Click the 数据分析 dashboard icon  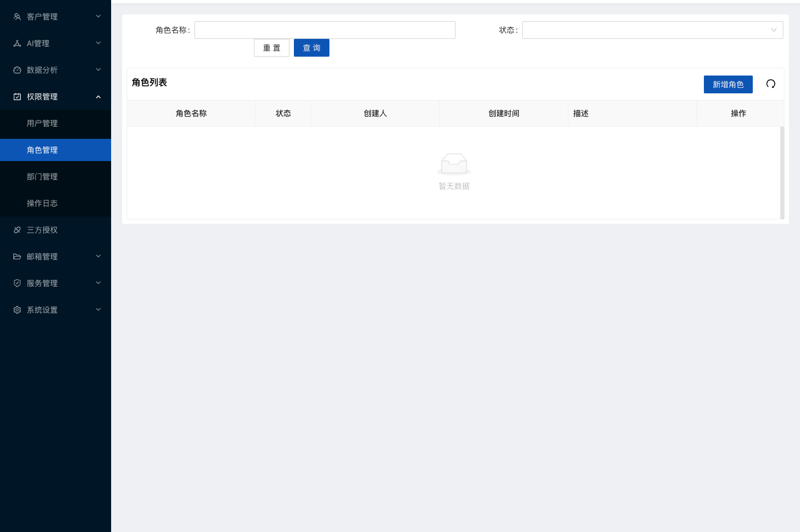coord(17,70)
